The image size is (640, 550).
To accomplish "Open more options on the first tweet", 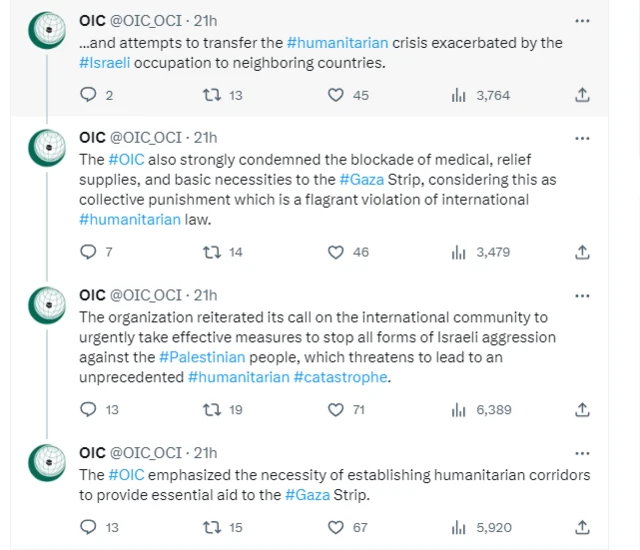I will 582,19.
